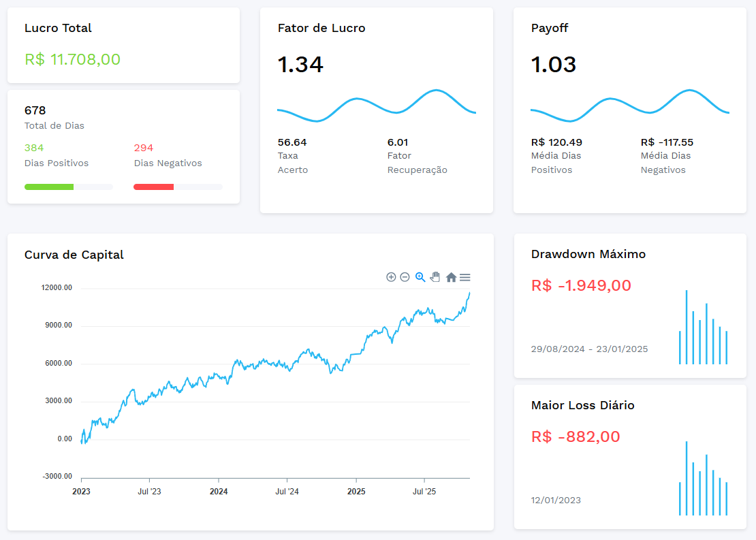The width and height of the screenshot is (756, 540).
Task: Click the Curva de Capital title
Action: pyautogui.click(x=74, y=255)
